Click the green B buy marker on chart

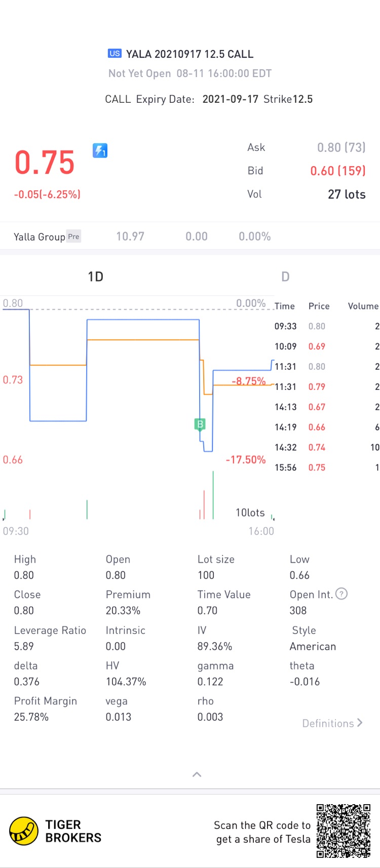point(200,424)
